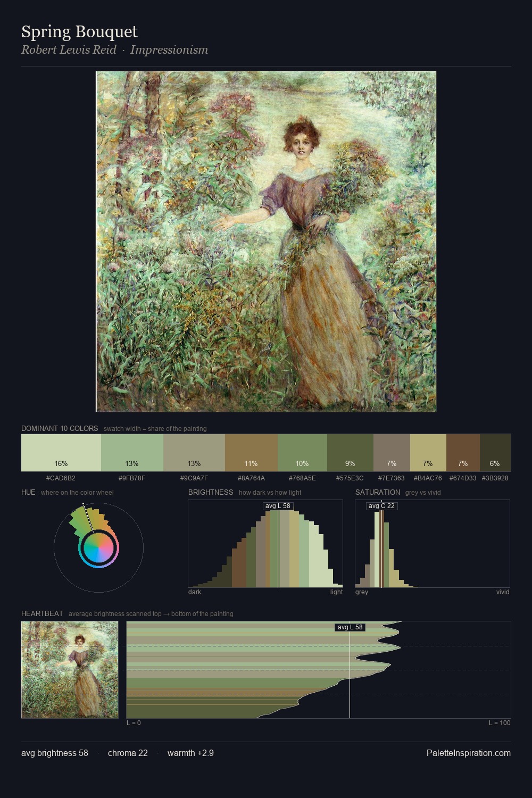Click 'swatch width = share of the painting' caption
This screenshot has width=532, height=798.
pyautogui.click(x=155, y=428)
